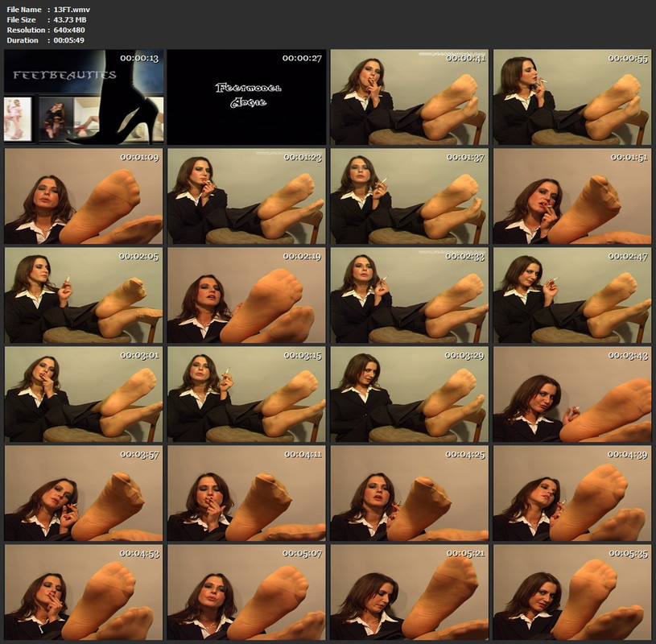Select the thumbnail at 00:05:07

click(x=246, y=592)
